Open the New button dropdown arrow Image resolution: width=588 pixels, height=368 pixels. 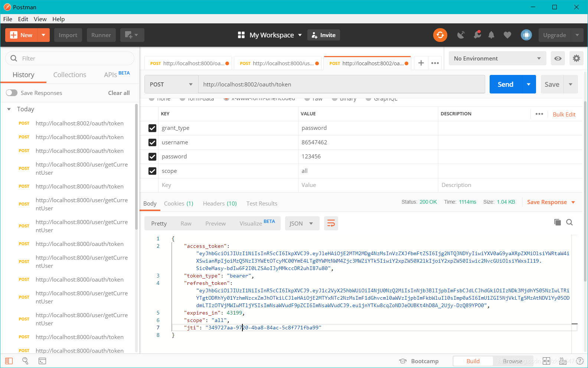pyautogui.click(x=43, y=35)
